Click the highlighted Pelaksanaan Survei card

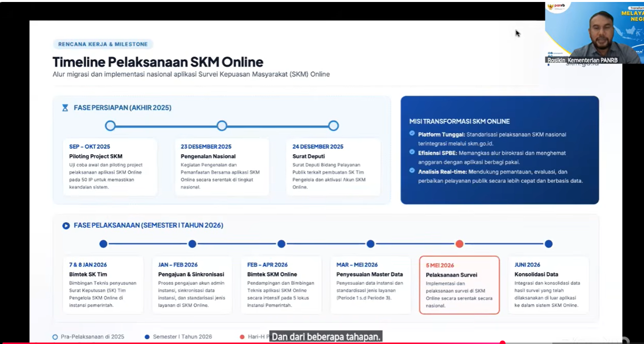pos(459,285)
